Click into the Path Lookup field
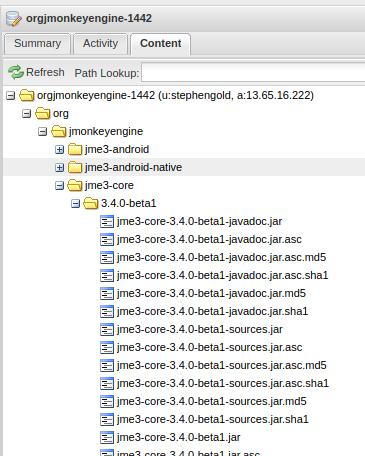The width and height of the screenshot is (365, 456). click(253, 72)
